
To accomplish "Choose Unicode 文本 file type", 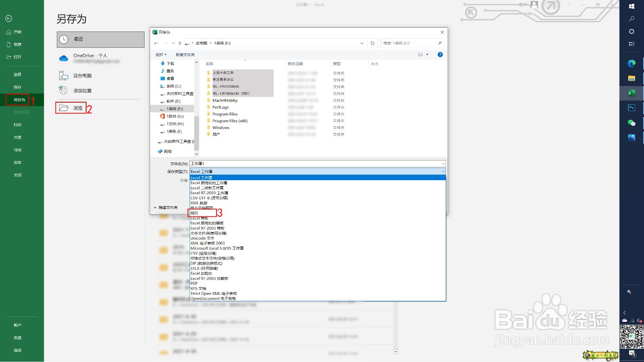I will (202, 238).
